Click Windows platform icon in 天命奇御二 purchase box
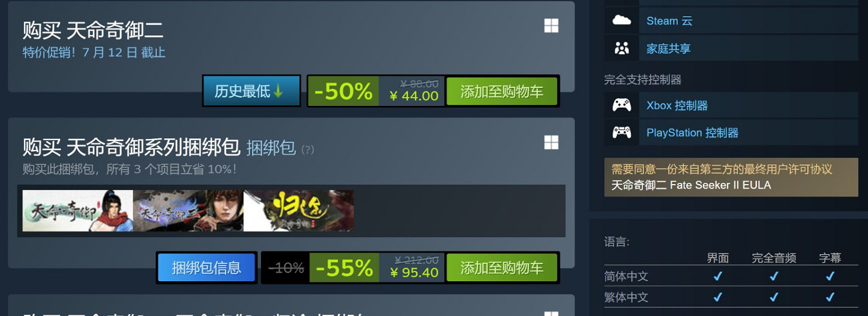868x316 pixels. [x=551, y=25]
